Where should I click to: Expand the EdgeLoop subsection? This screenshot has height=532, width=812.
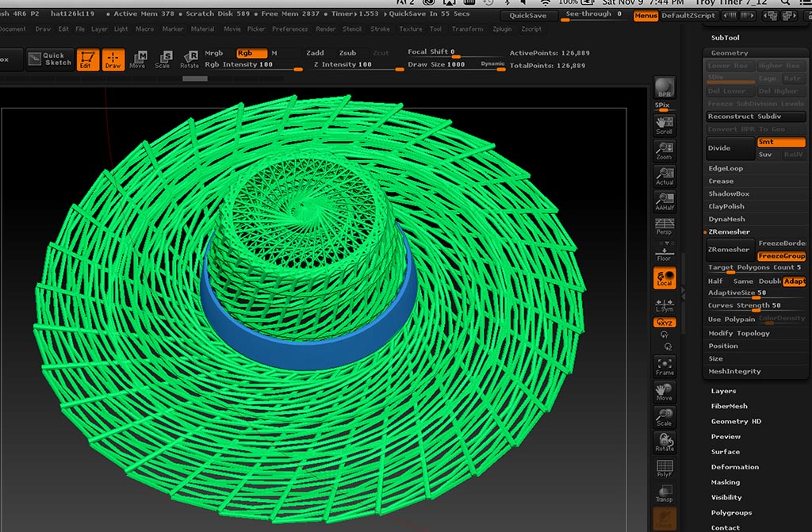726,168
